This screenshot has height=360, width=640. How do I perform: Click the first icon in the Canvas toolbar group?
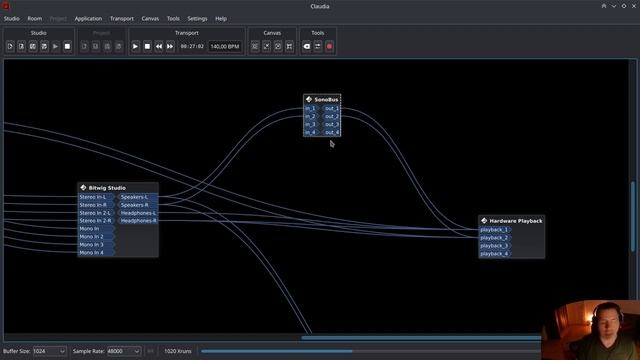[x=255, y=47]
